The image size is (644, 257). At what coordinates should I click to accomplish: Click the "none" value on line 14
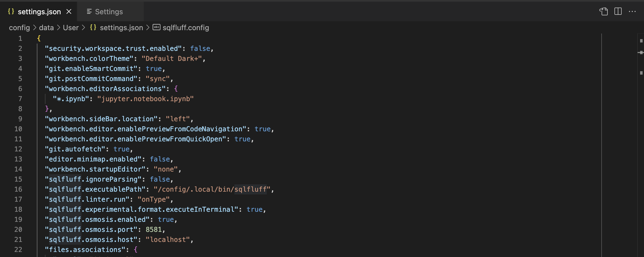(x=166, y=169)
